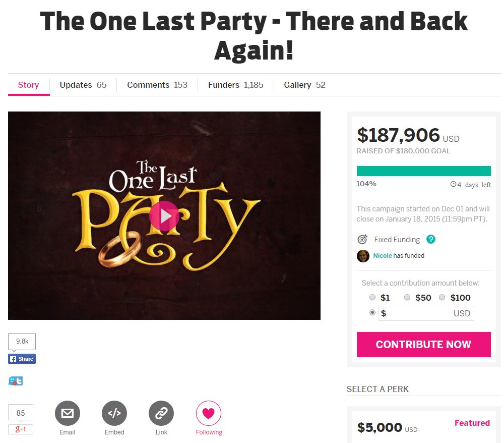This screenshot has width=504, height=443.
Task: Toggle the Following heart icon
Action: 208,413
